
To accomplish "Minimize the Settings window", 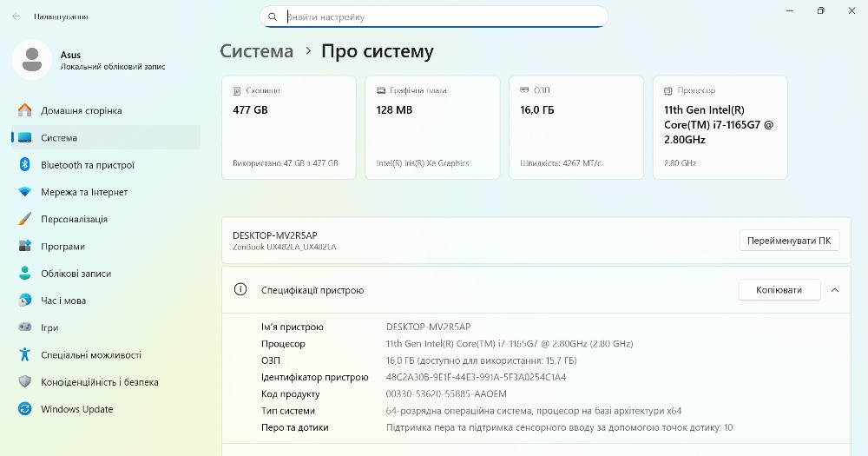I will click(x=790, y=10).
